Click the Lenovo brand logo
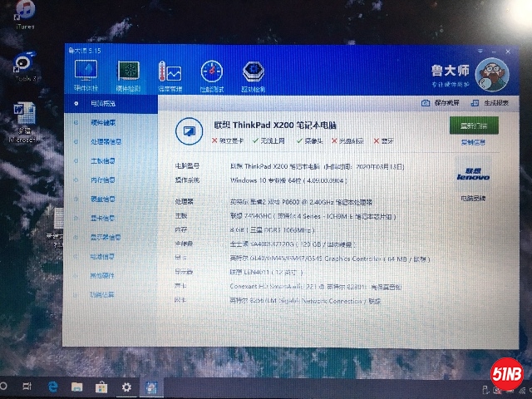The image size is (532, 399). click(473, 174)
